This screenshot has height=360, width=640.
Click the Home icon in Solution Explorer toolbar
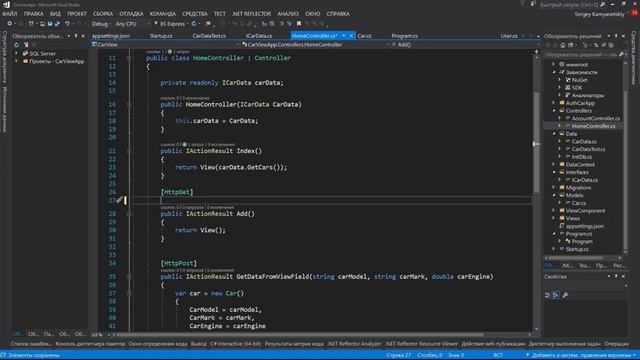click(x=563, y=45)
